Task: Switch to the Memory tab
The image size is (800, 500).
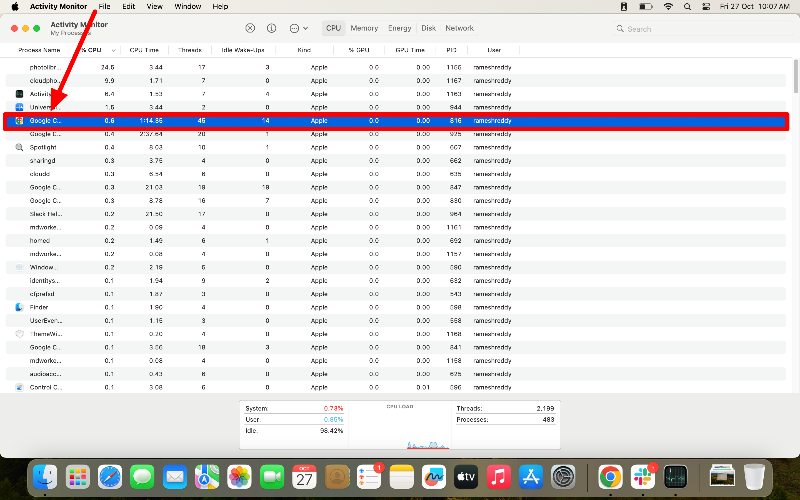Action: coord(364,28)
